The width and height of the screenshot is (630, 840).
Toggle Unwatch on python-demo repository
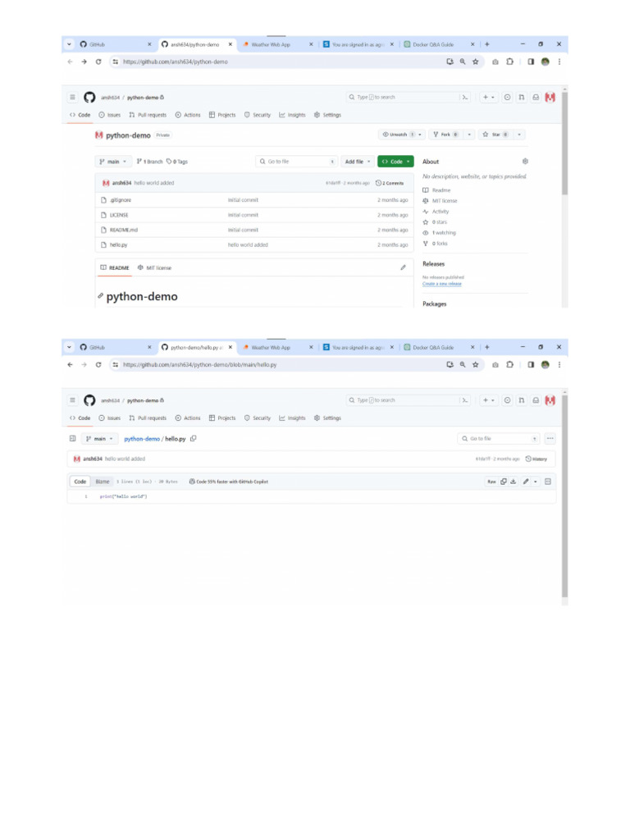click(x=398, y=135)
